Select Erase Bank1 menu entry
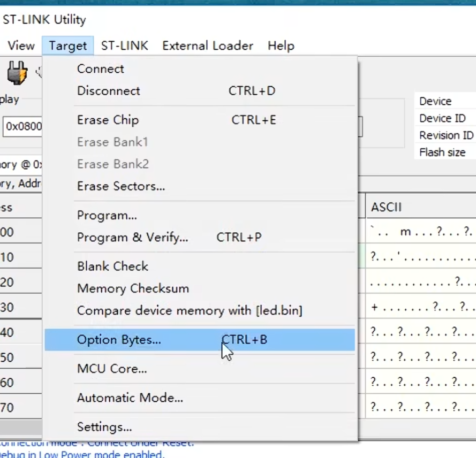476x458 pixels. point(199,142)
